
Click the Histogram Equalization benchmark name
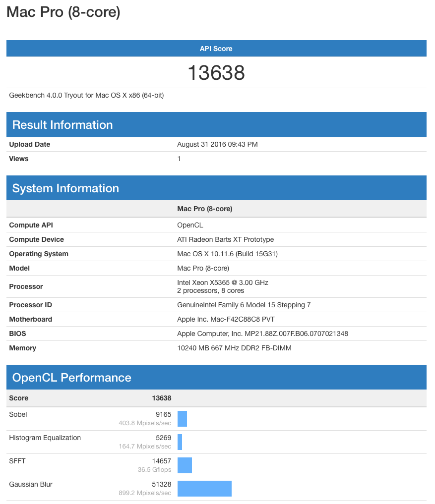(x=45, y=438)
